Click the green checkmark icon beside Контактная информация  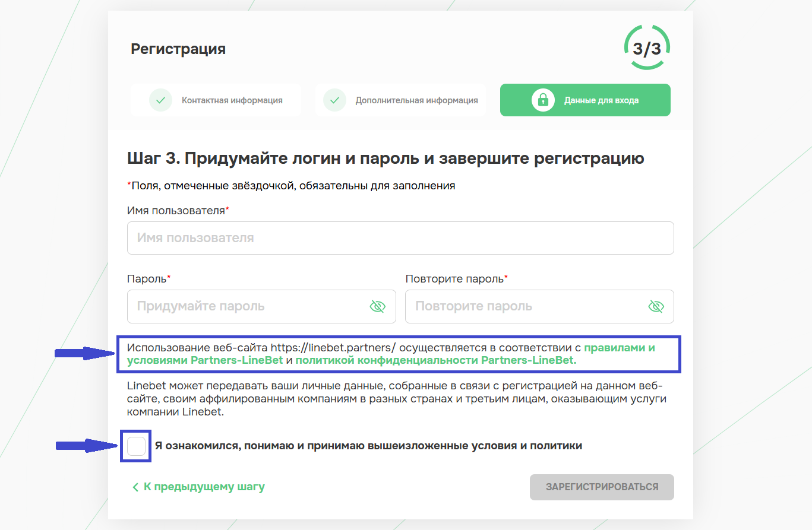160,100
